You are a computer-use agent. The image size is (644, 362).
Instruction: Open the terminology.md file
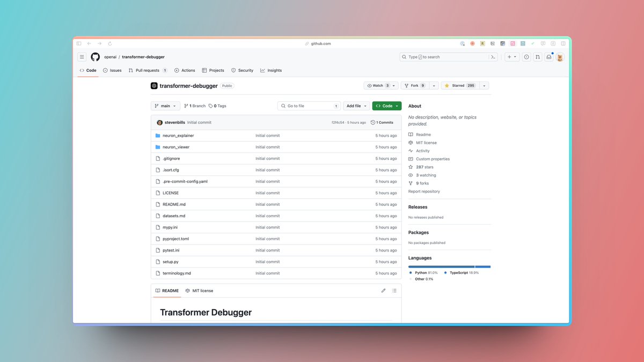(177, 273)
